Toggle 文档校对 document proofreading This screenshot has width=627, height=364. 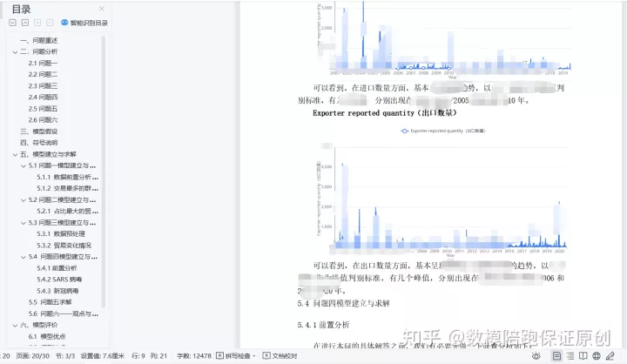pyautogui.click(x=280, y=356)
